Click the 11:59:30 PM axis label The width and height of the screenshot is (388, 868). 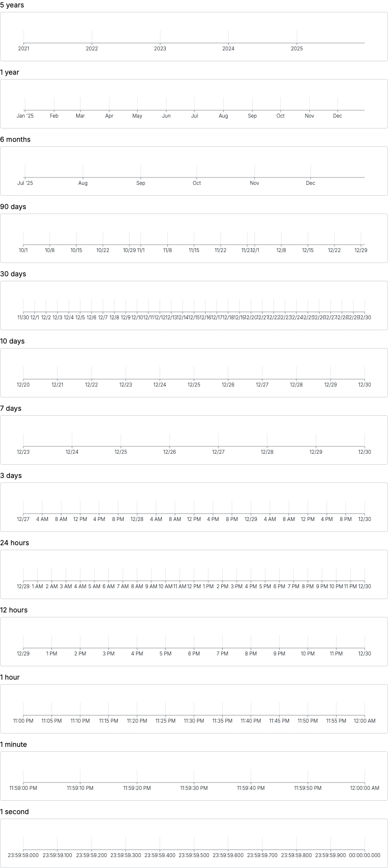[x=194, y=788]
